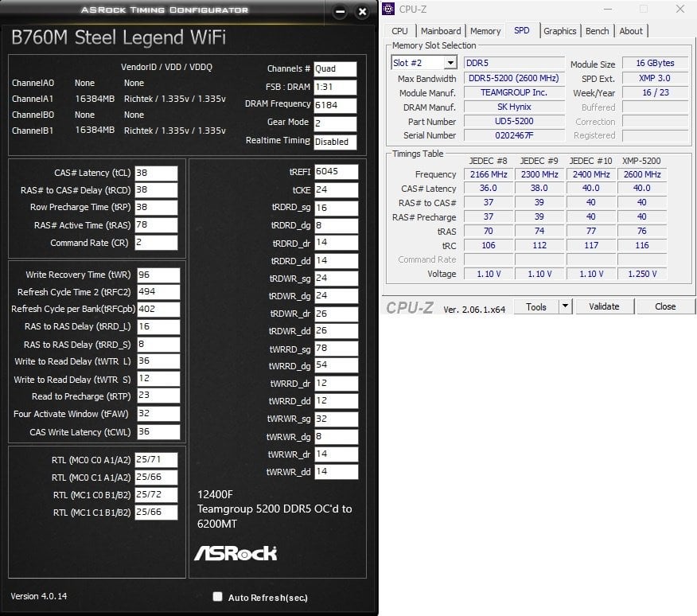Screen dimensions: 697x616
Task: Click the JEDEC #8 frequency 2166 MHz cell
Action: coord(488,174)
